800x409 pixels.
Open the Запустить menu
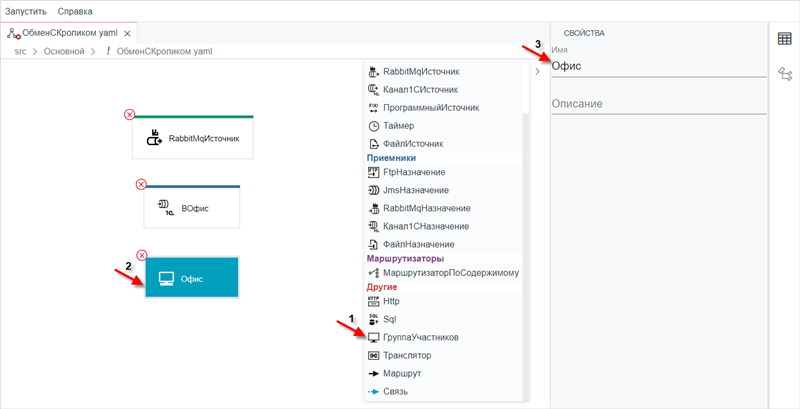pyautogui.click(x=26, y=11)
